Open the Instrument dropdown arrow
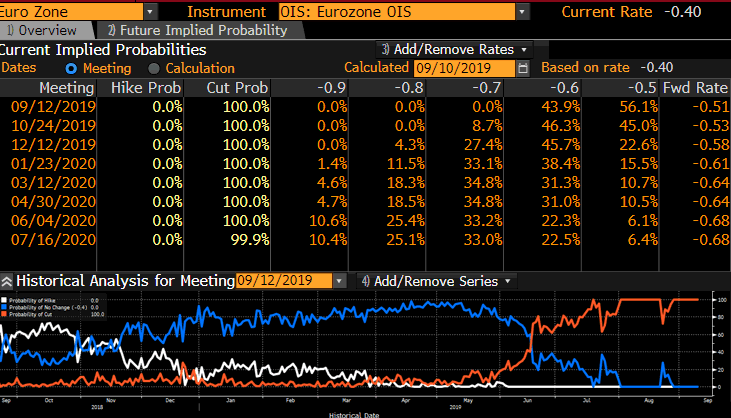Image resolution: width=731 pixels, height=418 pixels. pos(522,12)
